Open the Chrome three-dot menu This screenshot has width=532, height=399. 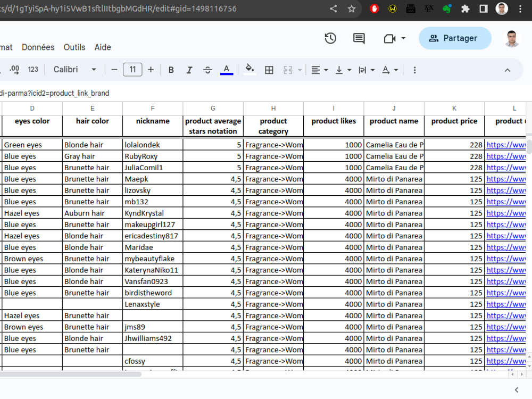520,9
